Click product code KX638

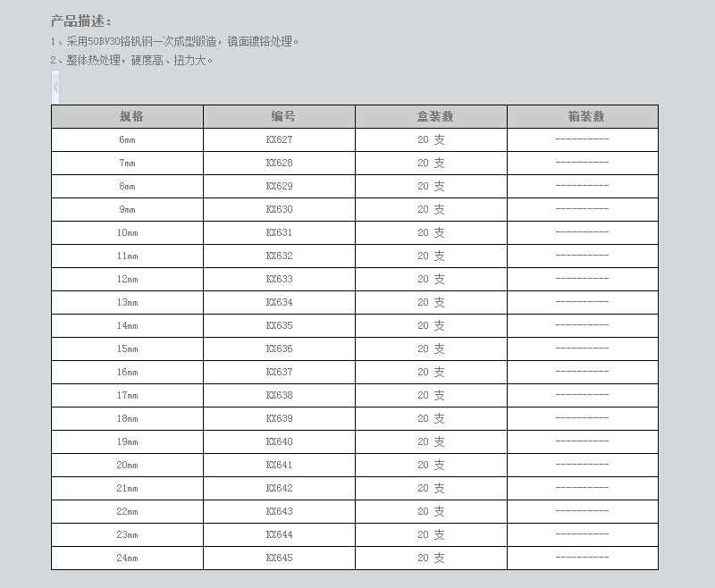pos(279,396)
